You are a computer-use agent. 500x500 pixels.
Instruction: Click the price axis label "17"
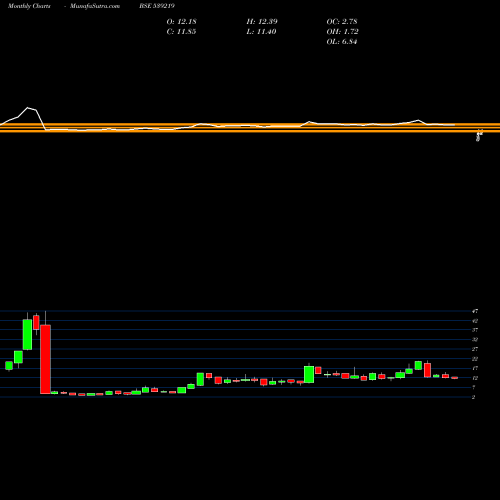tap(475, 368)
